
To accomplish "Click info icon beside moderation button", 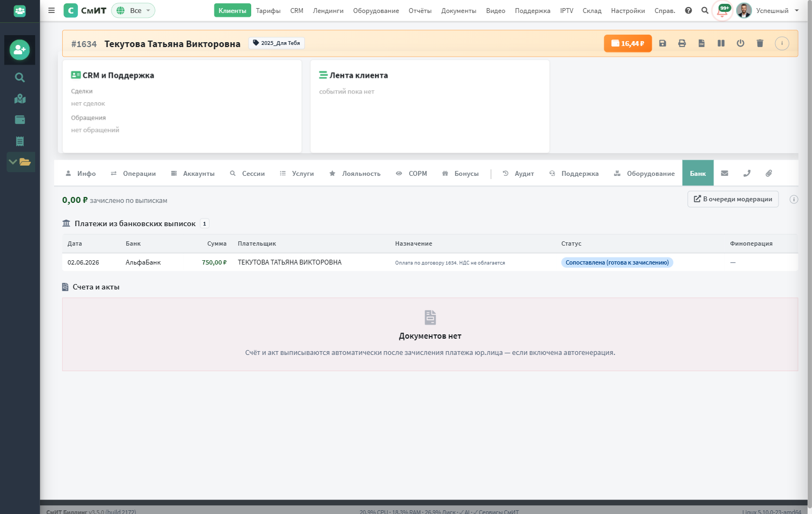I will pos(794,199).
